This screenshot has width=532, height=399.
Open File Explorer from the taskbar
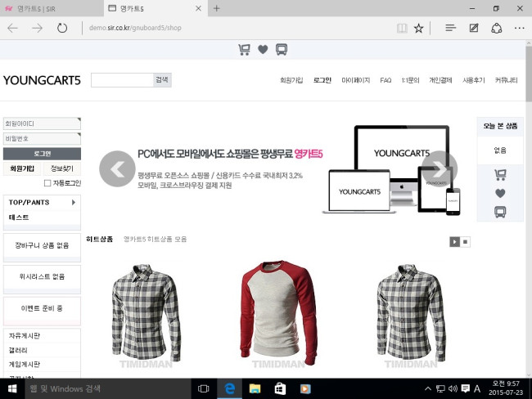[x=255, y=388]
